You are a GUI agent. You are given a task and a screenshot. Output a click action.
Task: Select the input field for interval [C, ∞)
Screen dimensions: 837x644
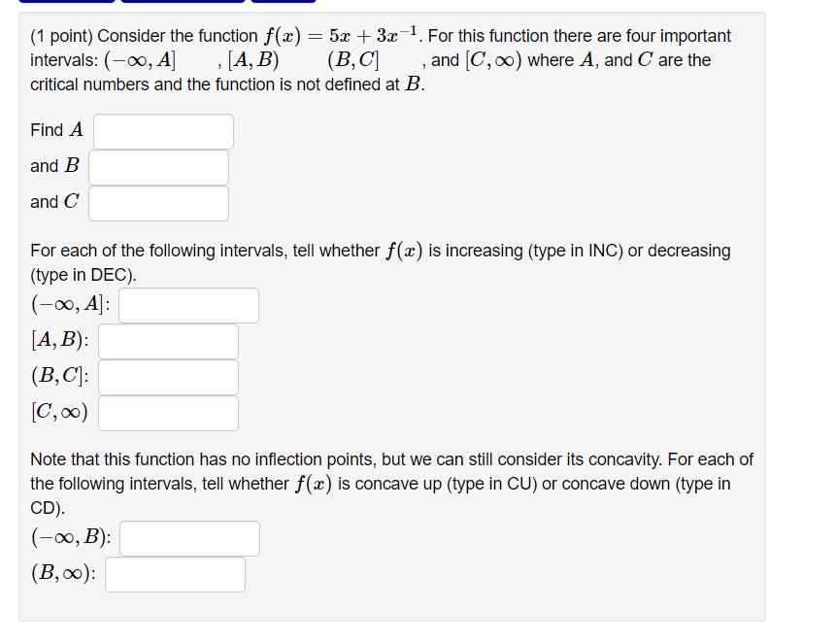pyautogui.click(x=168, y=413)
